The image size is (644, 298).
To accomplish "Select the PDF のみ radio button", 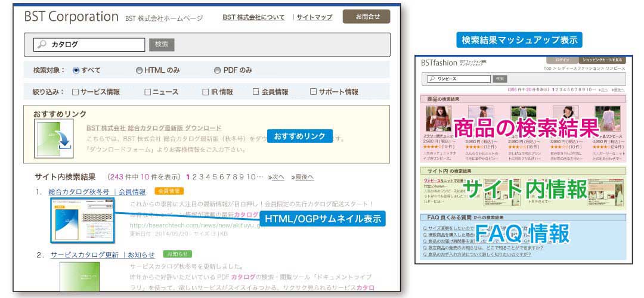I will tap(218, 70).
